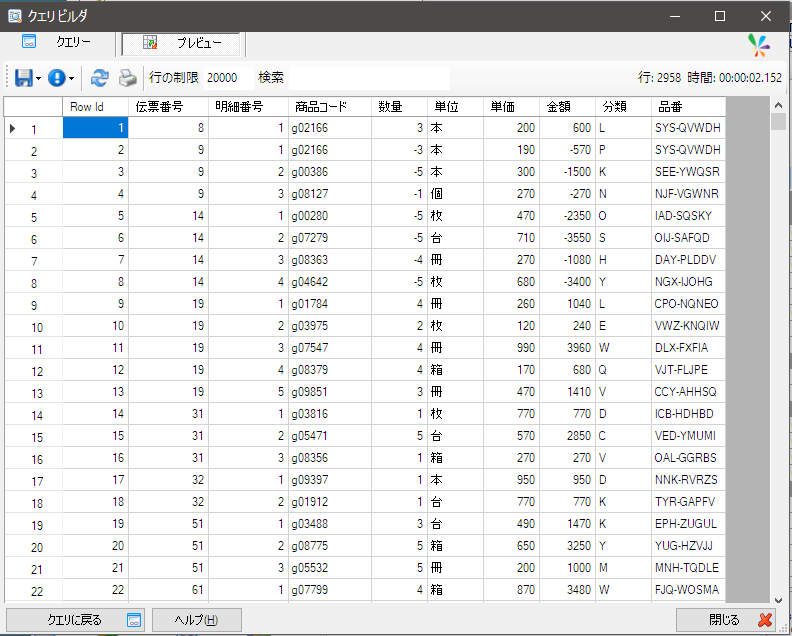792x636 pixels.
Task: Click the product code g04642
Action: point(330,282)
